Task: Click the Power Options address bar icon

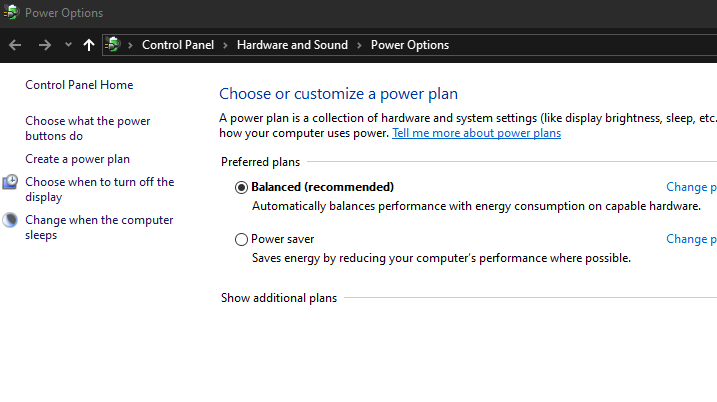Action: (x=112, y=45)
